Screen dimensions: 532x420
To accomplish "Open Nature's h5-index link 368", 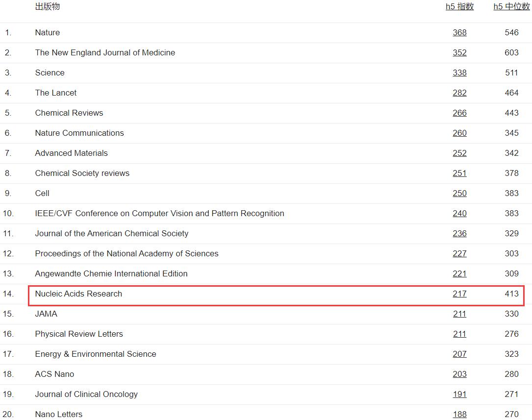I will click(x=459, y=32).
